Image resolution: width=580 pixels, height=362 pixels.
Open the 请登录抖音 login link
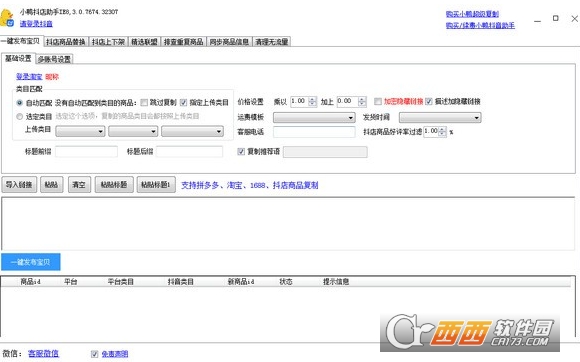pyautogui.click(x=36, y=24)
